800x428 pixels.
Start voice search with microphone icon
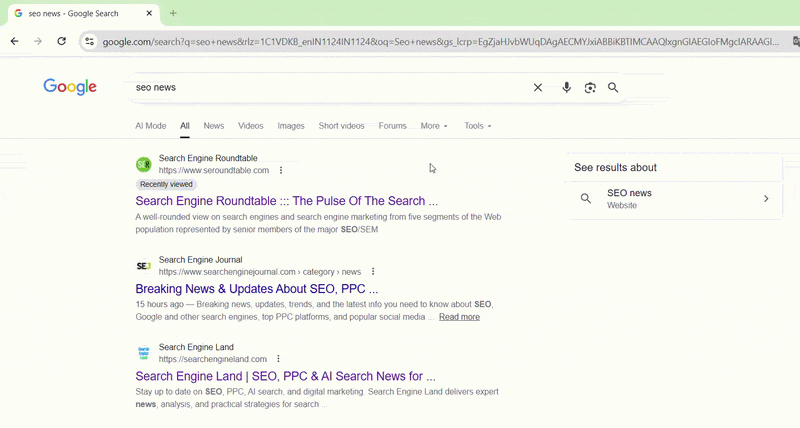tap(566, 88)
